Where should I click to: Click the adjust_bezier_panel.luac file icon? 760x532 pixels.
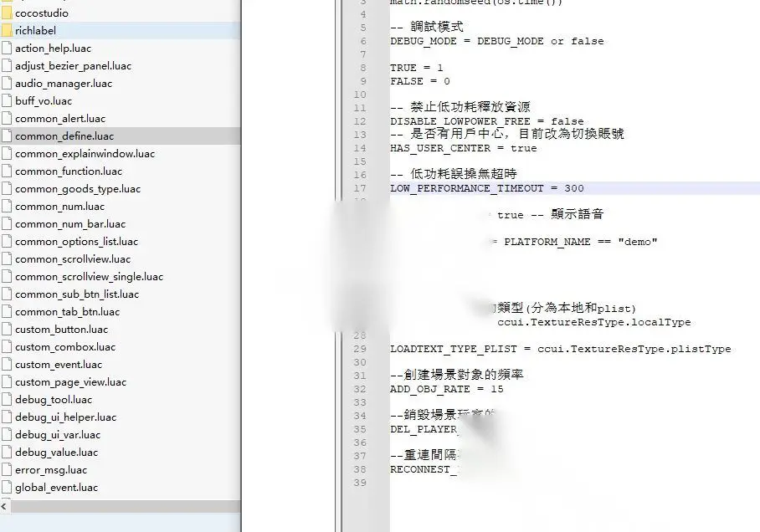click(7, 65)
